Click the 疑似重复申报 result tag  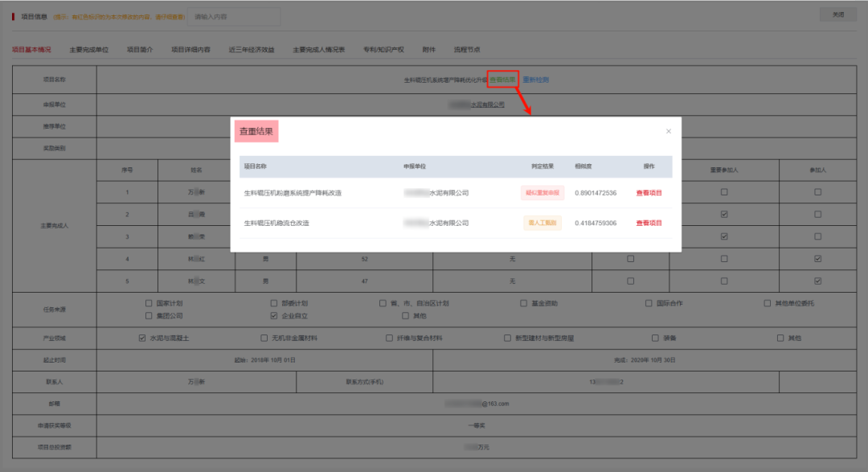coord(543,193)
